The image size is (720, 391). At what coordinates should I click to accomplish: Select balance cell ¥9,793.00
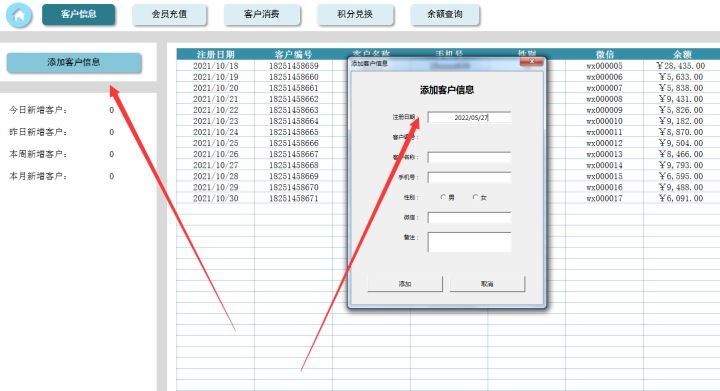682,165
